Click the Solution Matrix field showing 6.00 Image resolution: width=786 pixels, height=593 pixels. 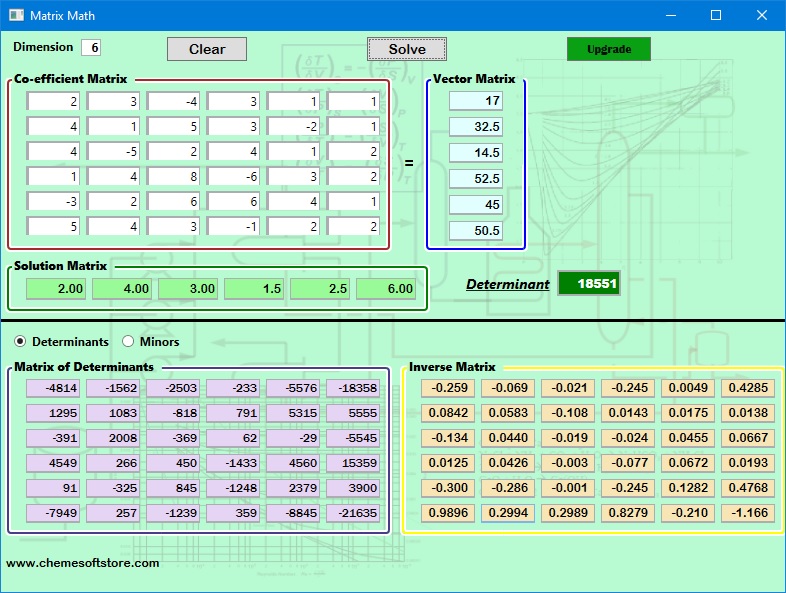click(x=385, y=289)
